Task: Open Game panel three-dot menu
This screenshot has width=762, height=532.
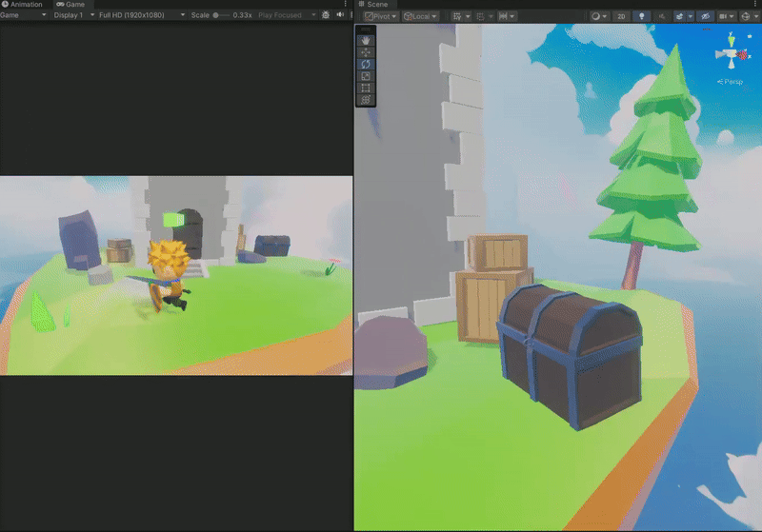Action: pos(346,5)
